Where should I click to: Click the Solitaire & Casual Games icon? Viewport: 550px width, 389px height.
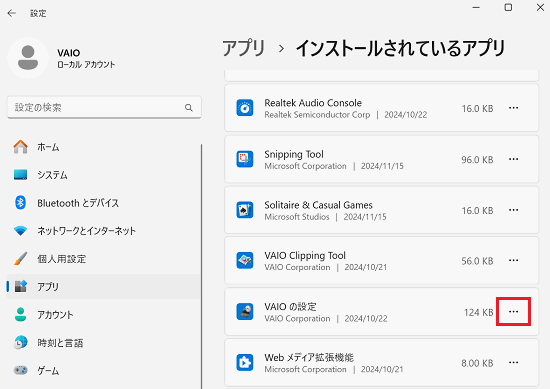pyautogui.click(x=245, y=210)
